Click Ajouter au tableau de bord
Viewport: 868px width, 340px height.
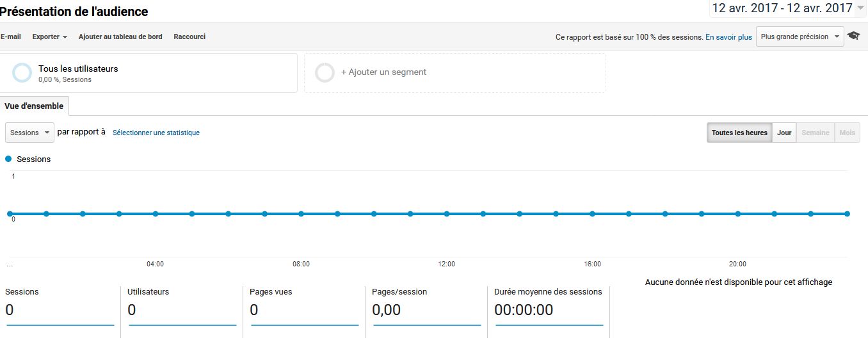(x=120, y=36)
